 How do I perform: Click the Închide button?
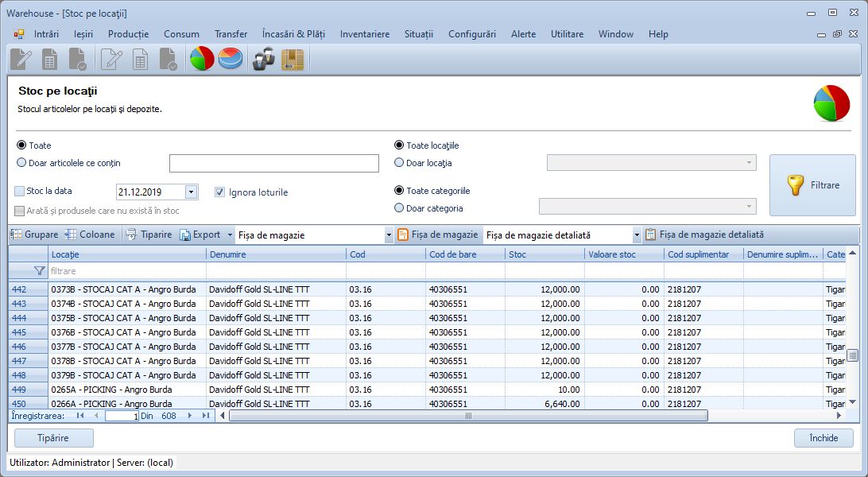point(823,438)
